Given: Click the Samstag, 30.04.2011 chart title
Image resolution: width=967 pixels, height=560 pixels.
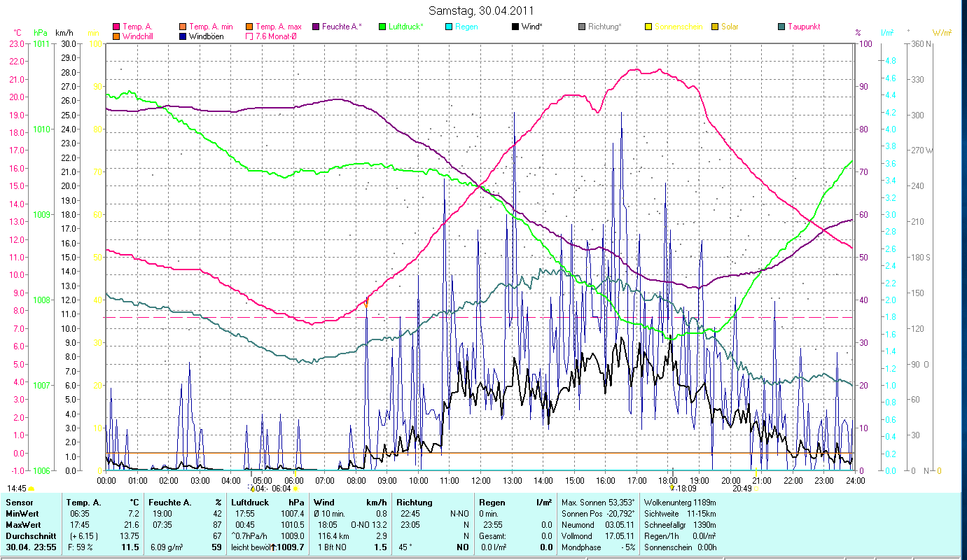Looking at the screenshot, I should pos(483,11).
